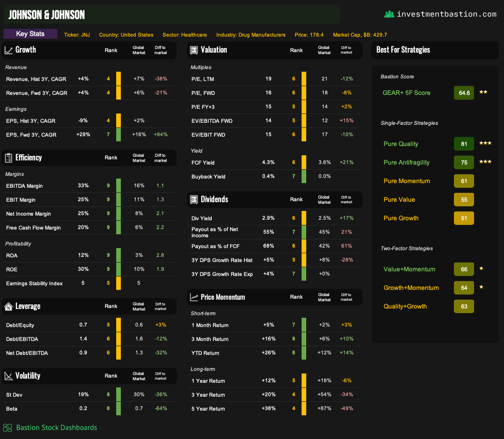Screen dimensions: 504x439
Task: Click the green 81 Pure Quality badge
Action: click(464, 144)
